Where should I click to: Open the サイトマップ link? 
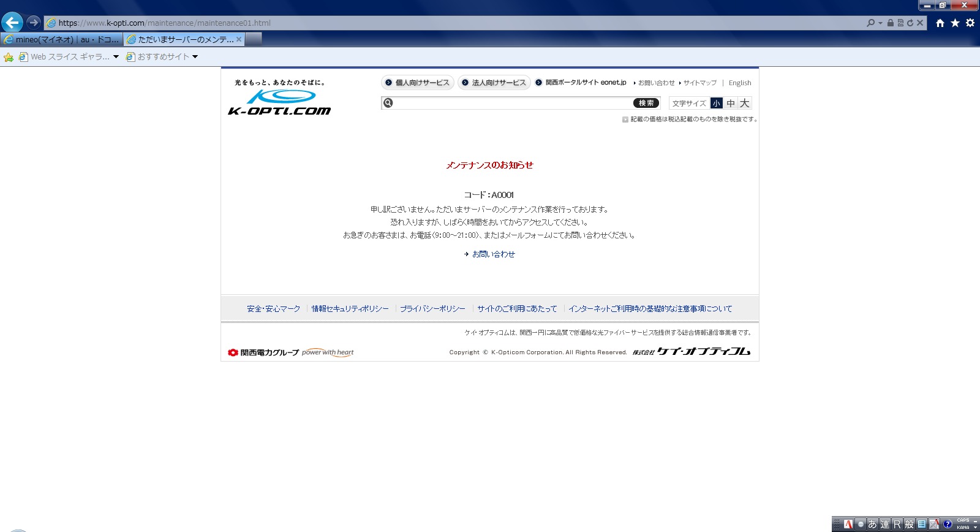[x=698, y=83]
